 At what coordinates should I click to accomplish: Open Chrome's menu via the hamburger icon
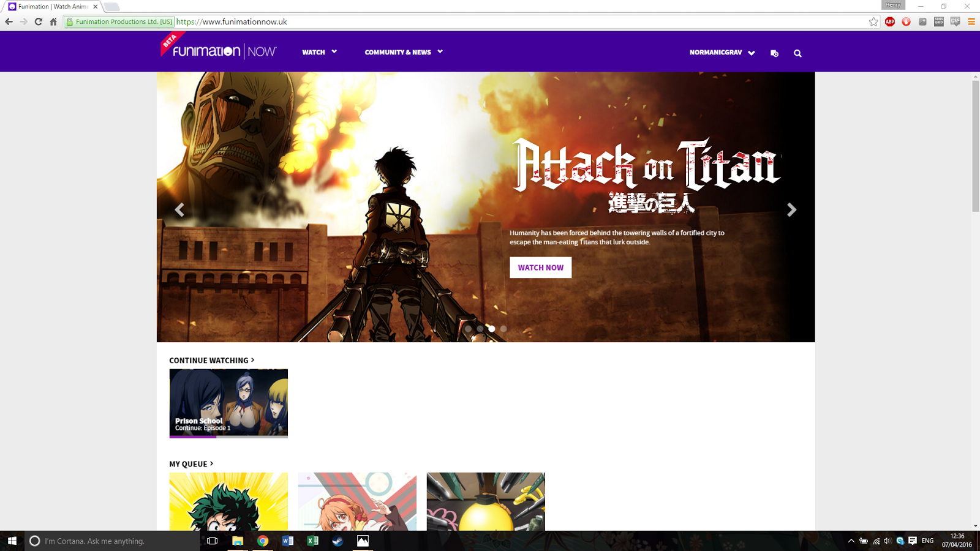click(x=971, y=21)
